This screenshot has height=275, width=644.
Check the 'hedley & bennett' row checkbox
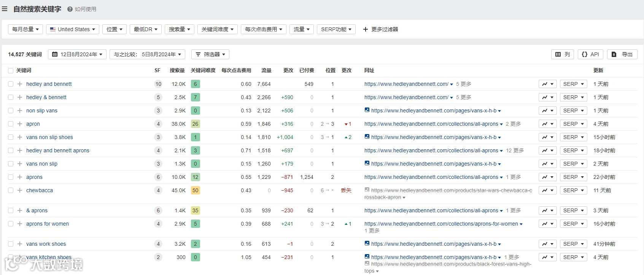[11, 97]
